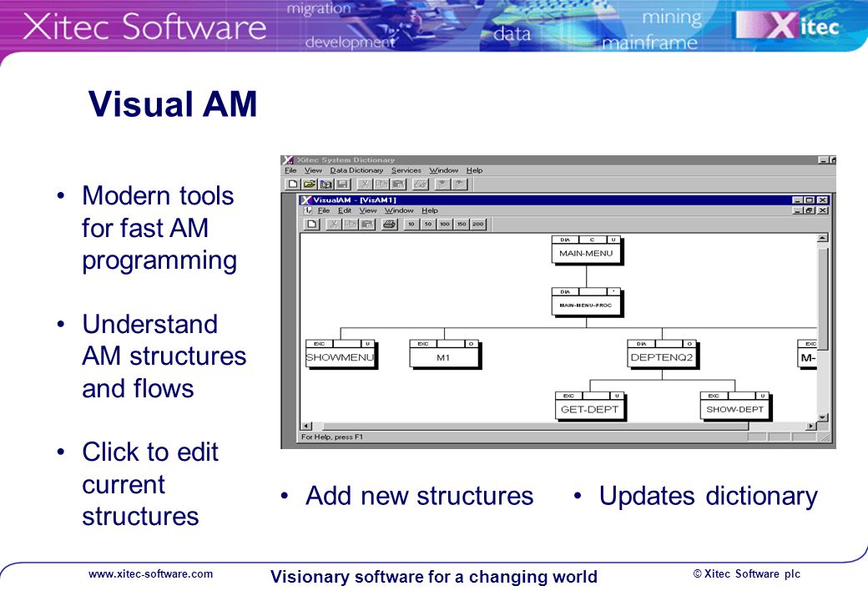Click Print icon in System Dictionary toolbar
The image size is (868, 601).
tap(421, 184)
